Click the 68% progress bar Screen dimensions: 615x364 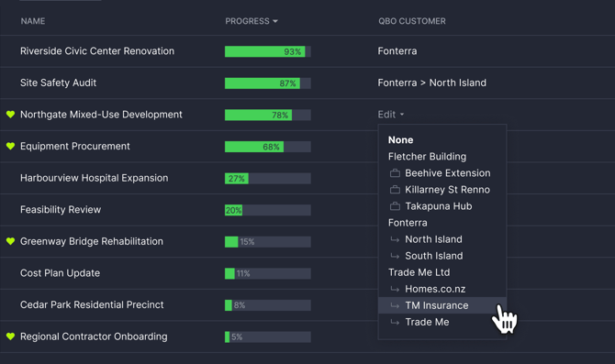pos(268,147)
